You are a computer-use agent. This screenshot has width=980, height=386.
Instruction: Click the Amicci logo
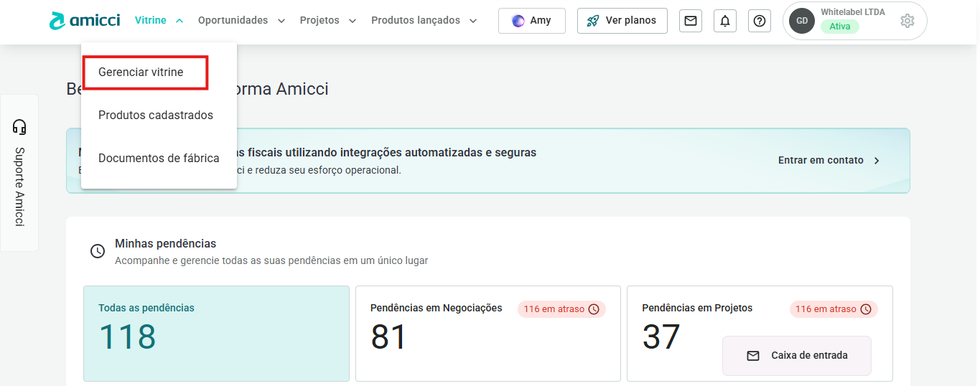coord(84,21)
